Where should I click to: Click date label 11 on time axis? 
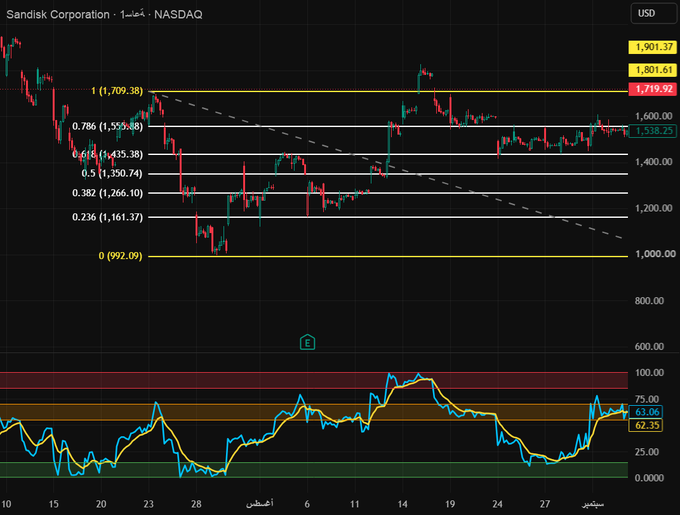[355, 504]
